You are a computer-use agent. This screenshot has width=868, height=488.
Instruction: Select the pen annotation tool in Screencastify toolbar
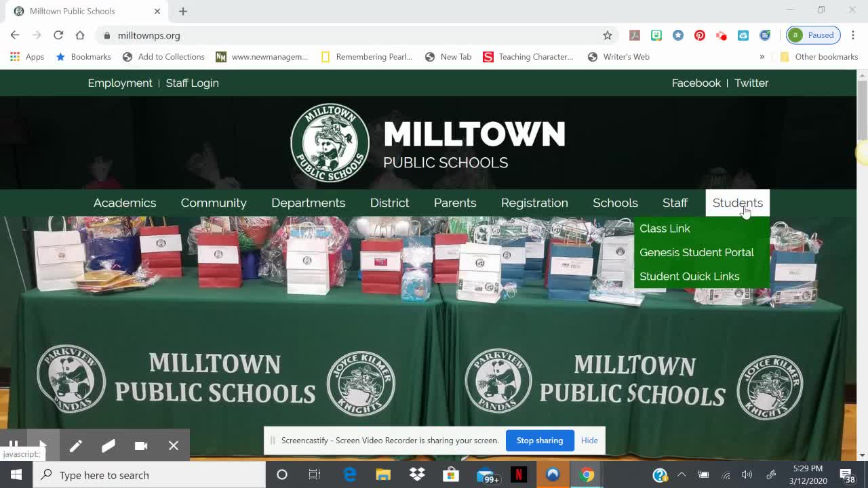tap(76, 445)
